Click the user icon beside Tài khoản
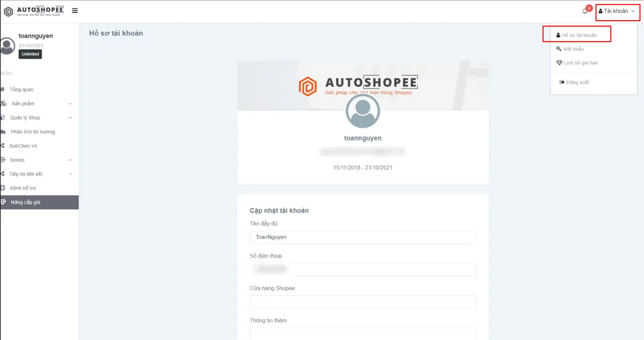 click(x=601, y=11)
